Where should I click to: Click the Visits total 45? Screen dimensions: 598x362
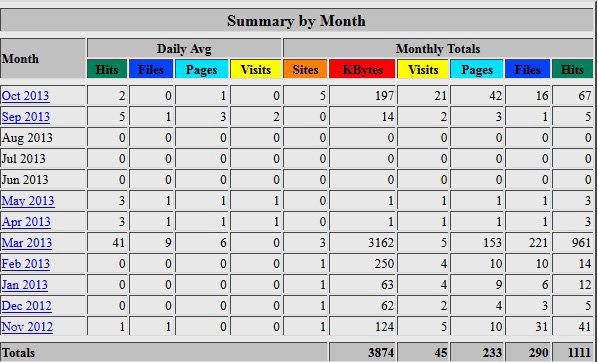(440, 352)
